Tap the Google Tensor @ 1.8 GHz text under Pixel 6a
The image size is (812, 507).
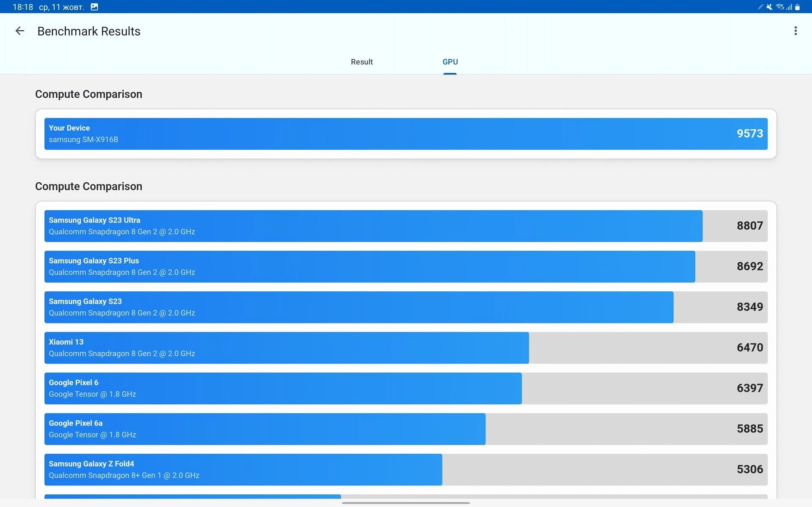click(x=92, y=435)
